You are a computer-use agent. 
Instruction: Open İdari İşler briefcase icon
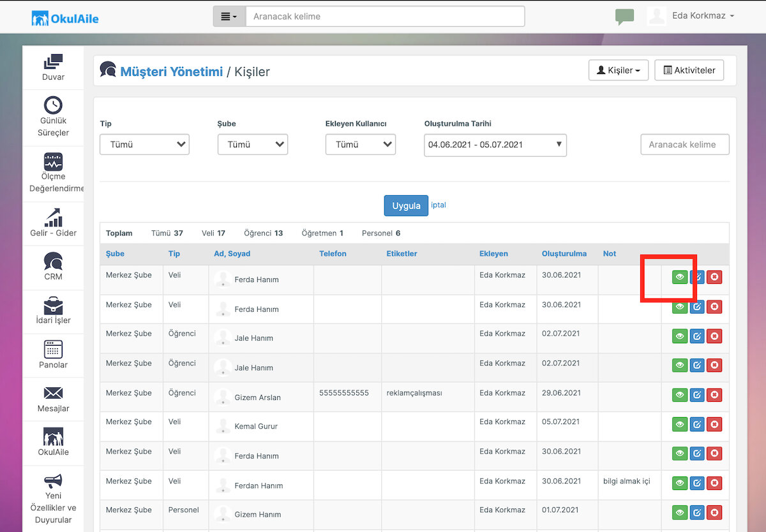coord(53,305)
